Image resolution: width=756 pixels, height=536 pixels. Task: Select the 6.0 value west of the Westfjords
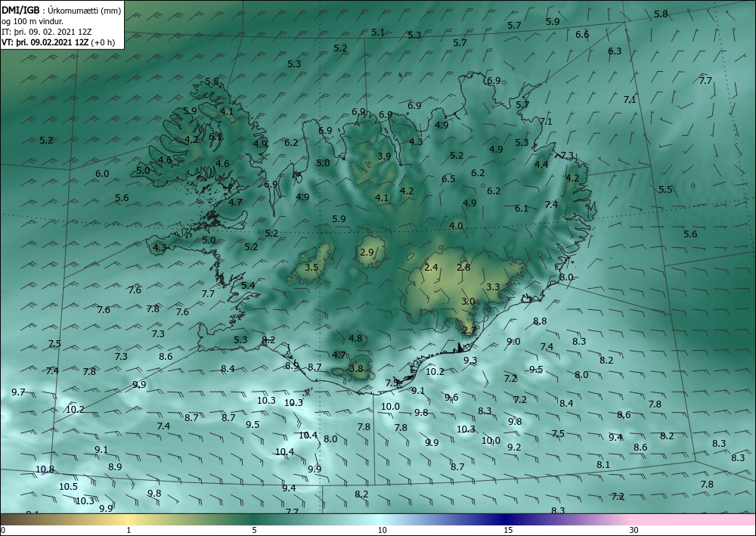click(102, 174)
